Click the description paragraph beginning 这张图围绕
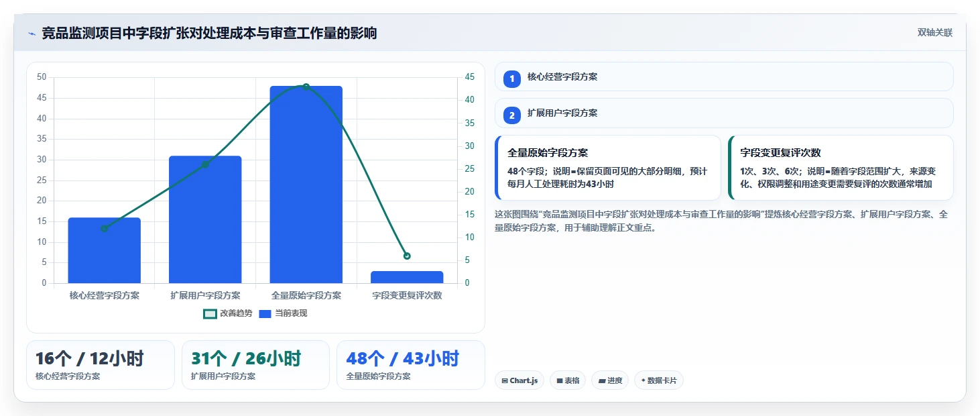Viewport: 980px width, 416px height. point(721,221)
